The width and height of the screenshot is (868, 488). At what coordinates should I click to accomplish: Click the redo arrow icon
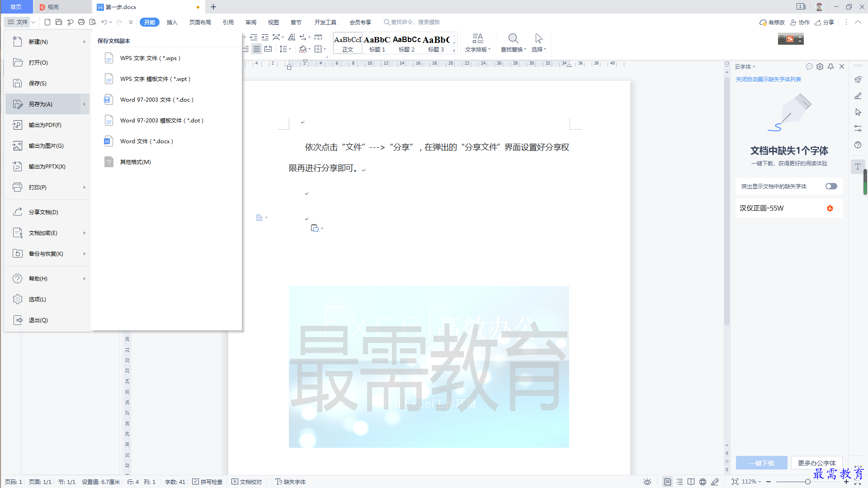coord(119,22)
